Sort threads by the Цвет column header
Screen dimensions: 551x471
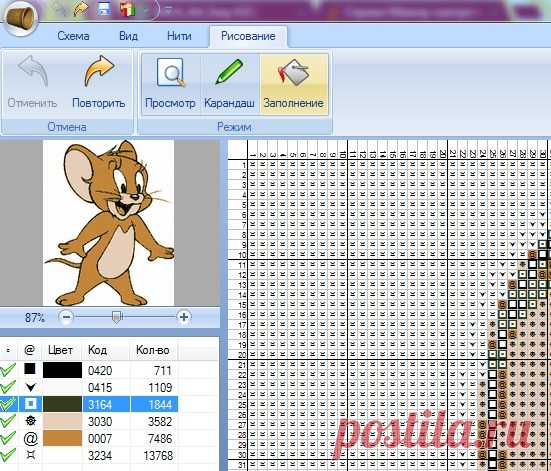[x=60, y=350]
